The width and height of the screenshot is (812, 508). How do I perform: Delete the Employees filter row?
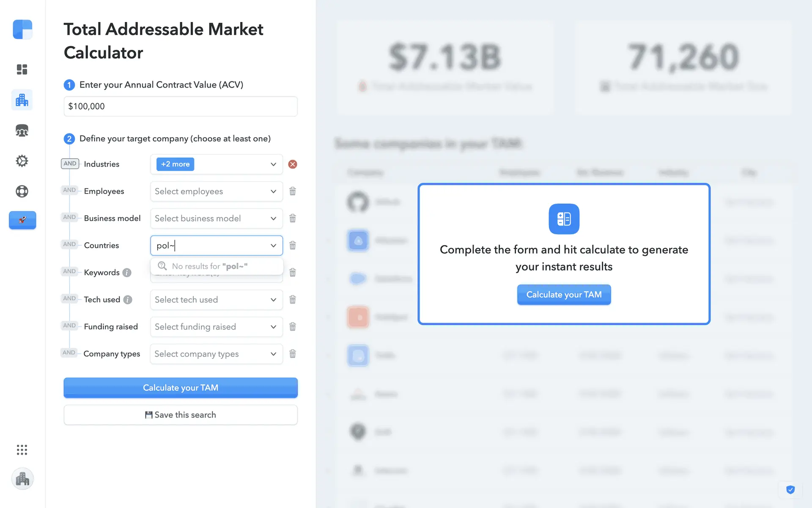(292, 191)
